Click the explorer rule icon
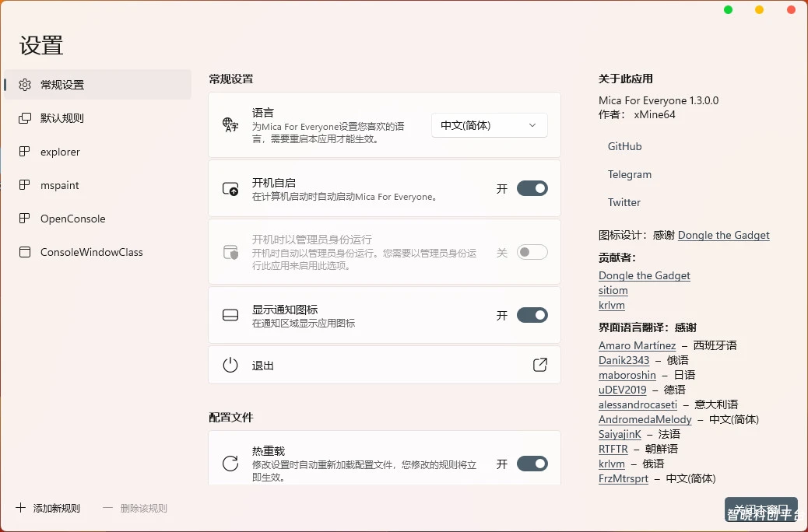 point(24,152)
